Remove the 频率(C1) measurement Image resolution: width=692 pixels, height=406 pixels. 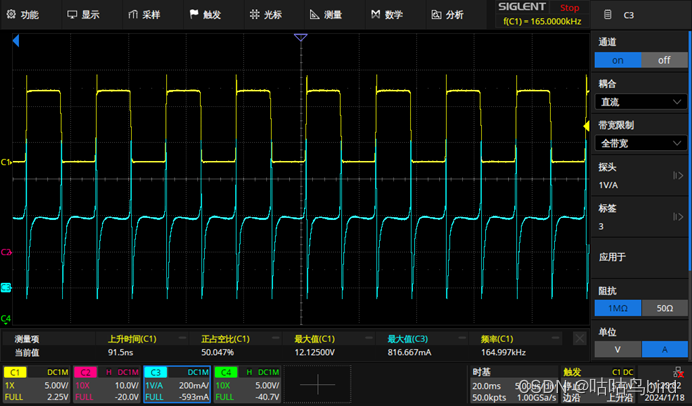pyautogui.click(x=556, y=338)
